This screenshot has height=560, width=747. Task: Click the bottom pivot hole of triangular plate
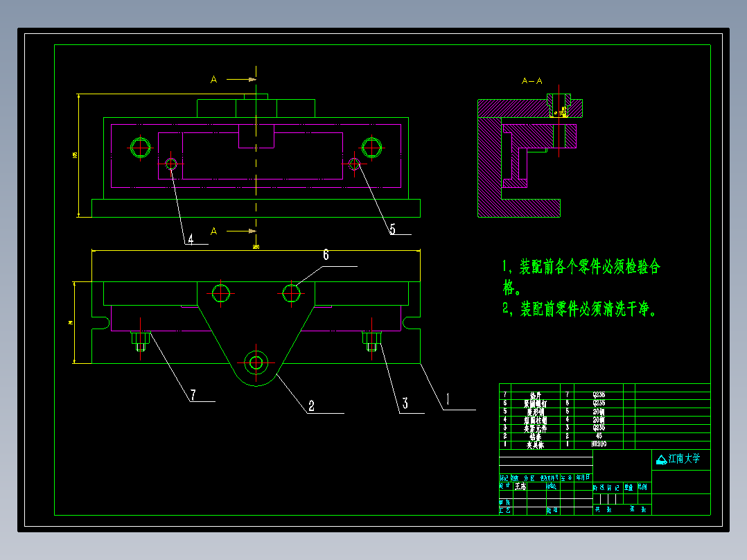[256, 362]
